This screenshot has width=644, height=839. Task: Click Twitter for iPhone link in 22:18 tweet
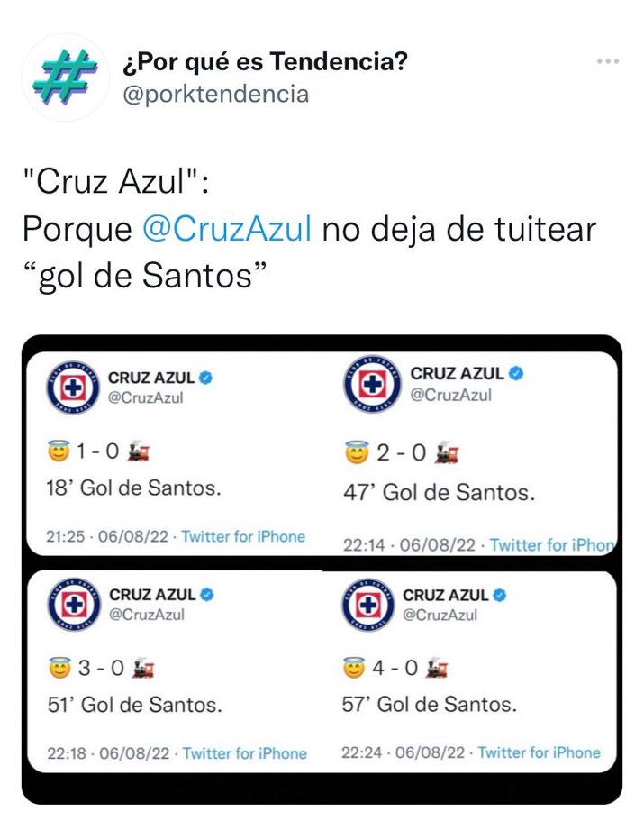[245, 753]
